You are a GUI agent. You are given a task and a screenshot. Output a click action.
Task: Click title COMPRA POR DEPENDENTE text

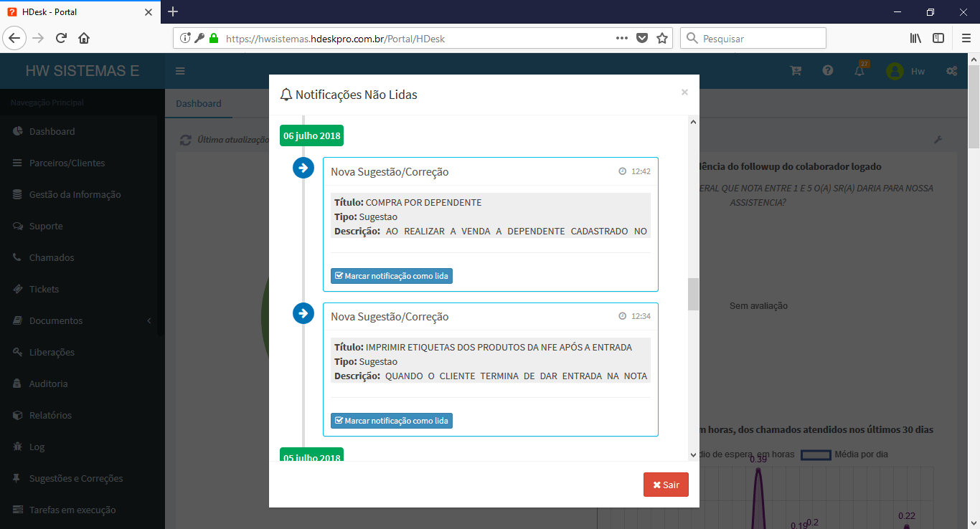(423, 202)
